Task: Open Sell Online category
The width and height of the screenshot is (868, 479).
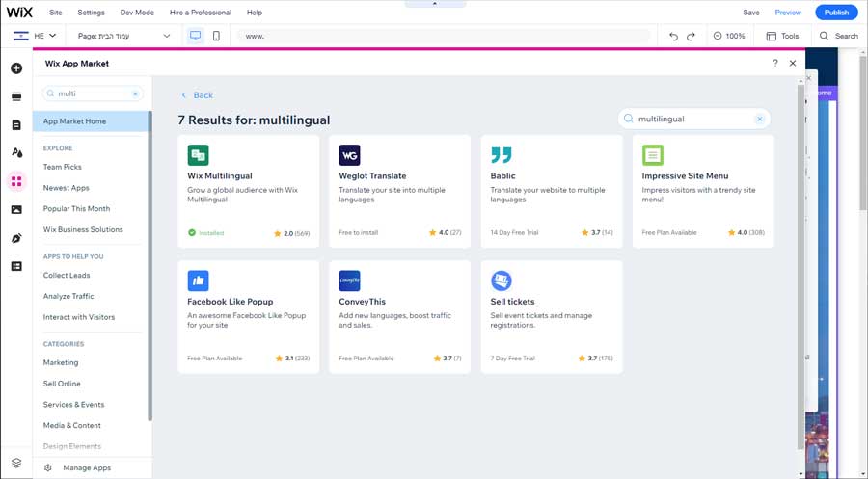Action: pos(62,384)
